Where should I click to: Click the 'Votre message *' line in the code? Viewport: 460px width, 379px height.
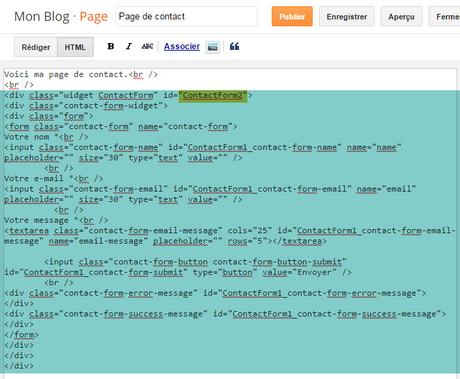tap(56, 220)
